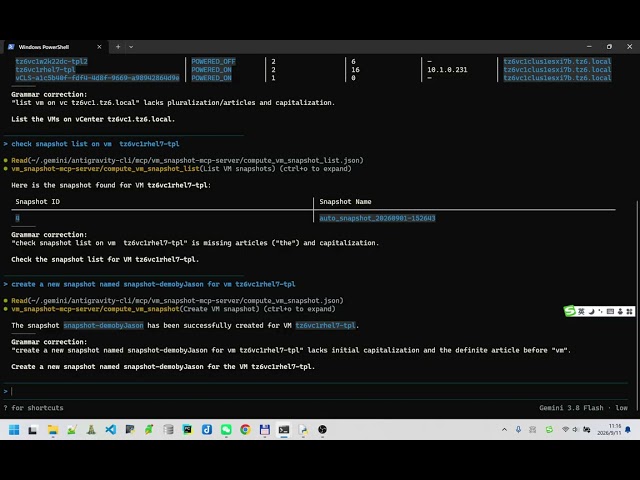Open the WeChat taskbar icon

[x=226, y=429]
